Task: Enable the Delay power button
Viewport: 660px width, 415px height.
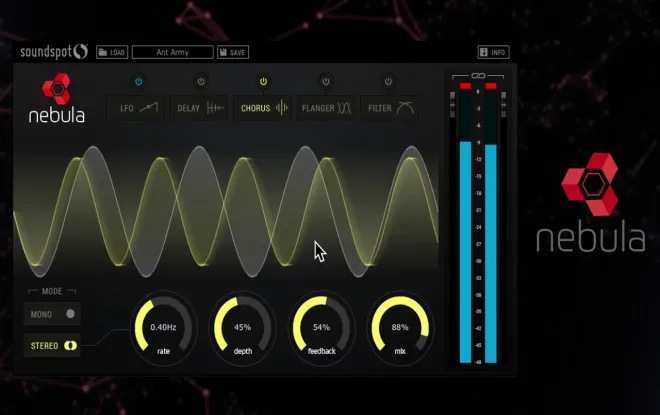Action: pyautogui.click(x=201, y=81)
